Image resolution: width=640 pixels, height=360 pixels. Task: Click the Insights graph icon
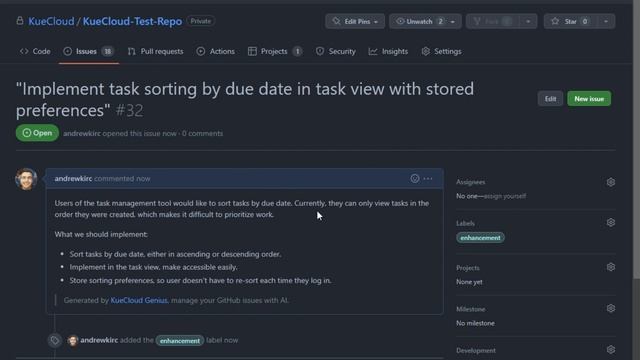click(x=373, y=51)
